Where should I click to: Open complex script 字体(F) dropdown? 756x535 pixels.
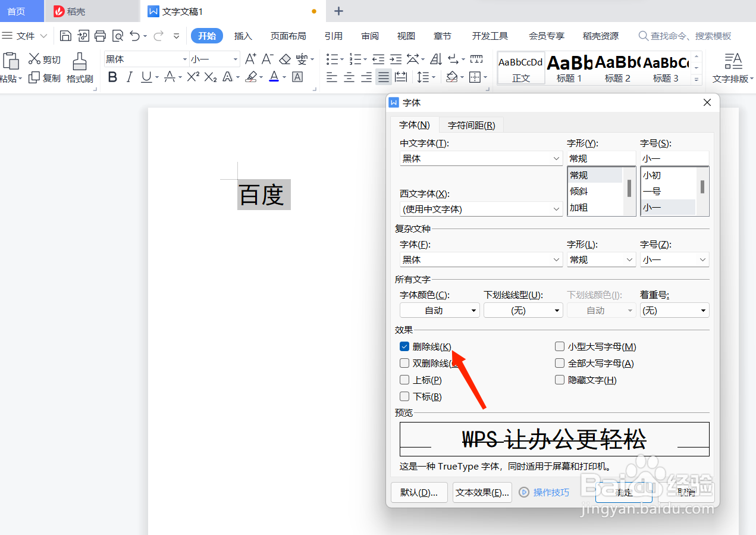point(556,259)
